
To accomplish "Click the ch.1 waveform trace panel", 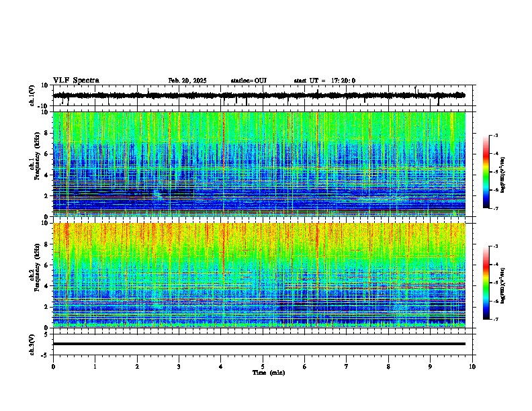I will [x=263, y=95].
